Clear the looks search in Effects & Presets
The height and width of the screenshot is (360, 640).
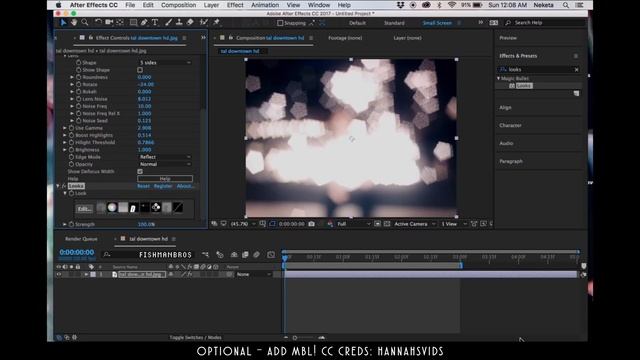pyautogui.click(x=576, y=70)
